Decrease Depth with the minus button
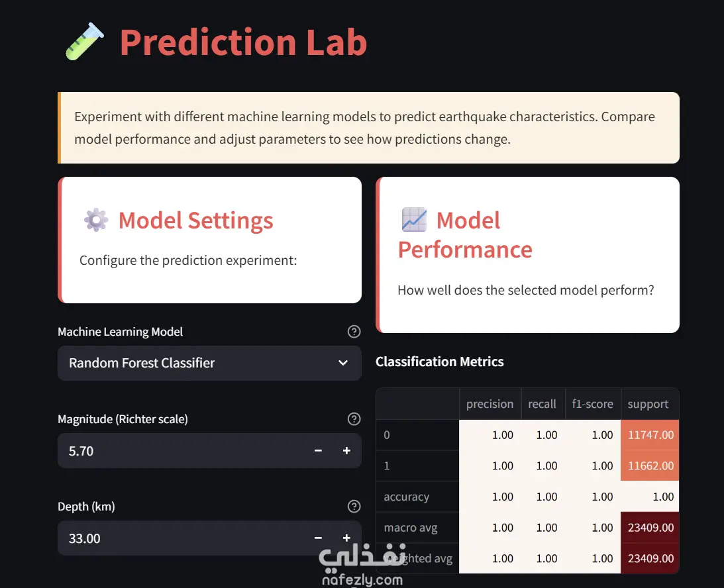Viewport: 724px width, 588px height. pyautogui.click(x=318, y=538)
